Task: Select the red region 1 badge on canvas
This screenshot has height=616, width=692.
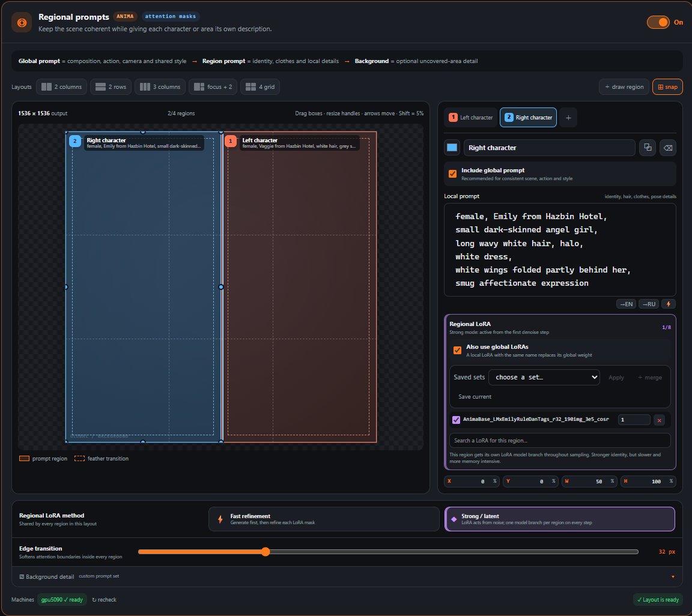Action: pyautogui.click(x=231, y=141)
